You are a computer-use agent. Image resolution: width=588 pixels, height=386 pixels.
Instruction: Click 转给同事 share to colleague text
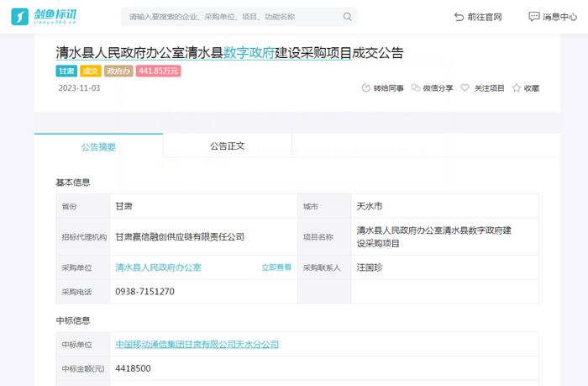click(388, 88)
